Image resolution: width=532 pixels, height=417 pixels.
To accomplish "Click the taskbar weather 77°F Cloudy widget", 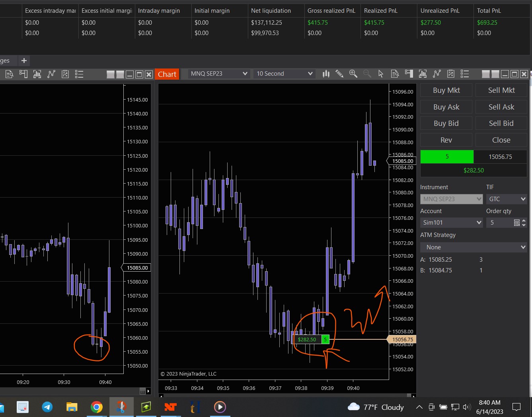I will click(x=376, y=407).
